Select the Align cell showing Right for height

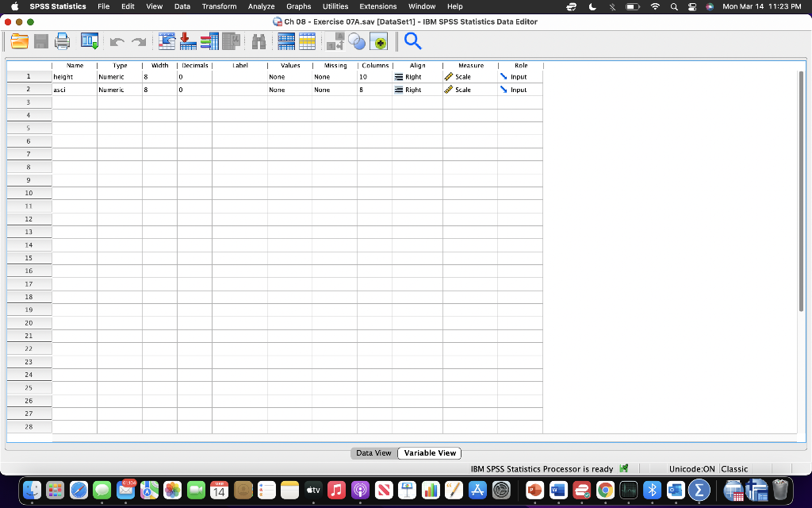coord(416,76)
